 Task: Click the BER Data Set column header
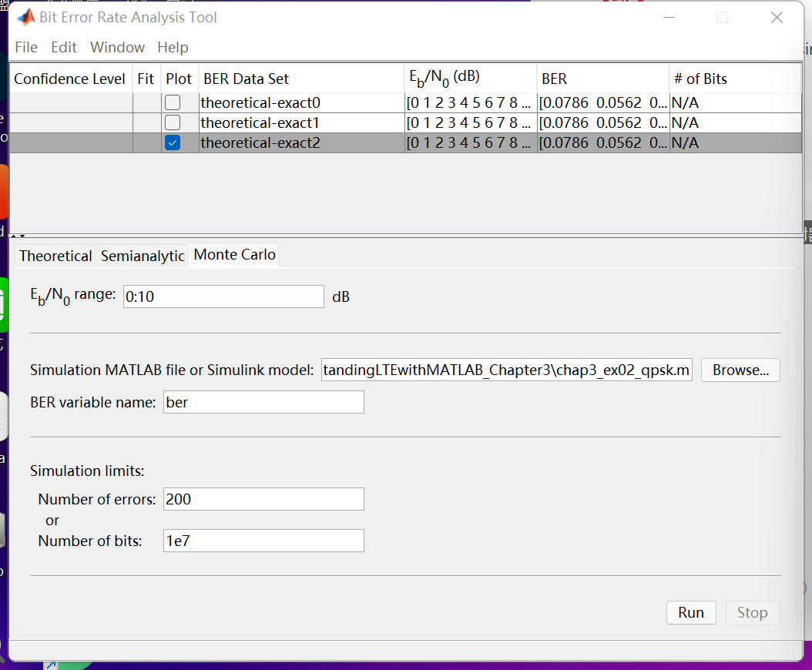[301, 79]
